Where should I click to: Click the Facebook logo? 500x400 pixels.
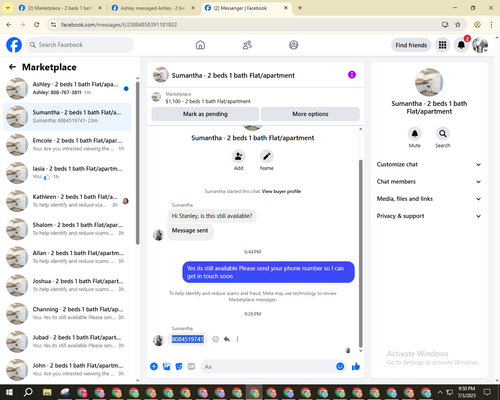[x=14, y=45]
